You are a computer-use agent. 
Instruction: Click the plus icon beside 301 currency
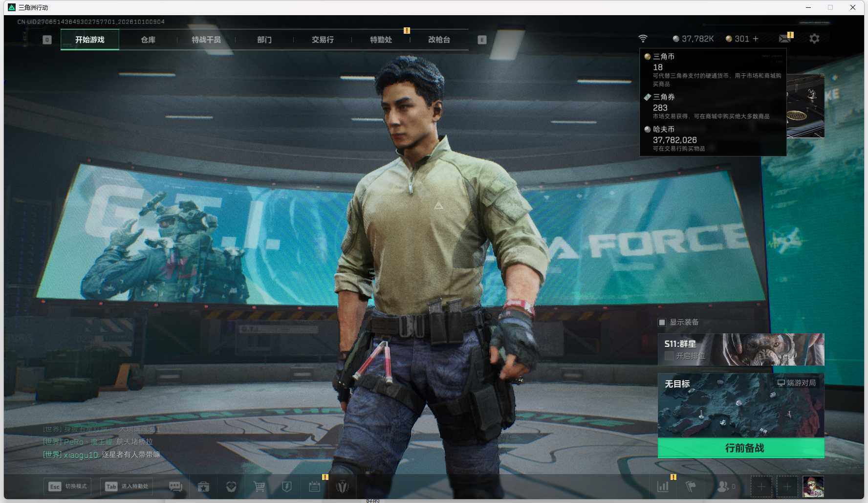coord(756,39)
